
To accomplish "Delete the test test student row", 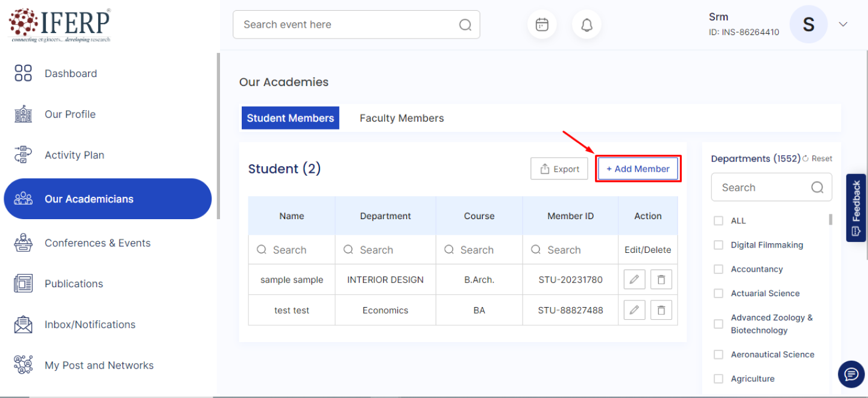I will click(661, 310).
